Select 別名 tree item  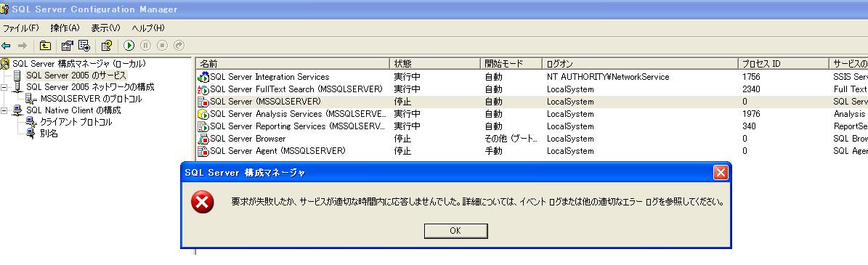(49, 134)
